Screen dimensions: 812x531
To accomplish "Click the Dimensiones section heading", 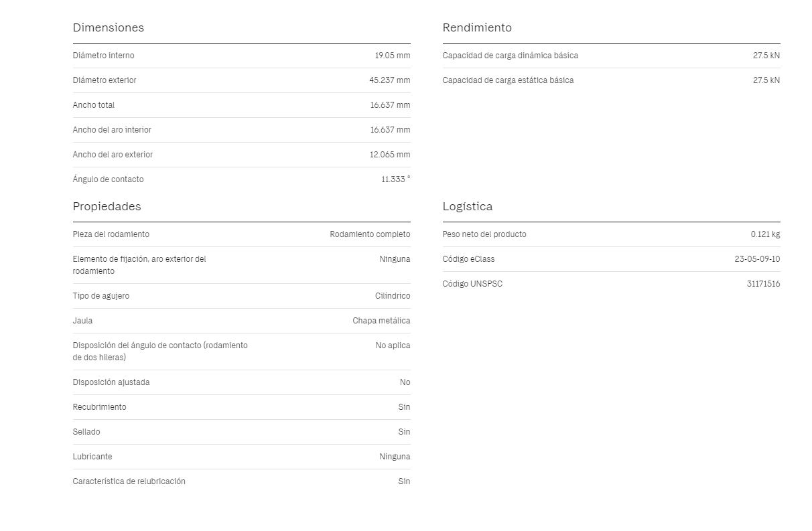I will coord(108,27).
